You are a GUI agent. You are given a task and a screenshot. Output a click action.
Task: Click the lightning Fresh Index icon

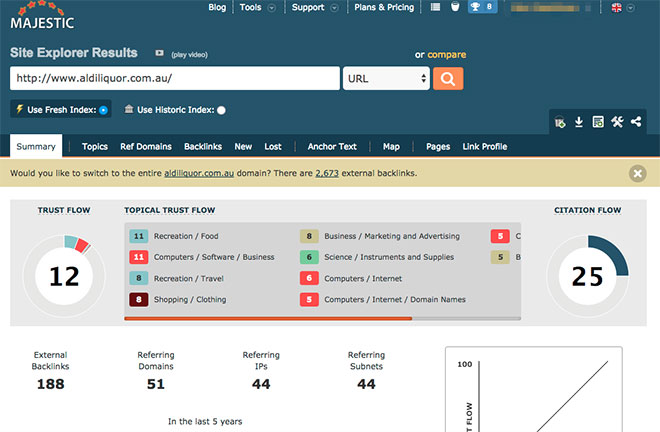19,109
